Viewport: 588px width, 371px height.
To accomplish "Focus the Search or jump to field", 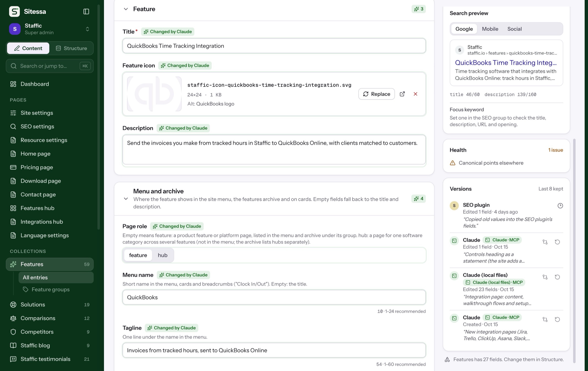I will pos(50,66).
